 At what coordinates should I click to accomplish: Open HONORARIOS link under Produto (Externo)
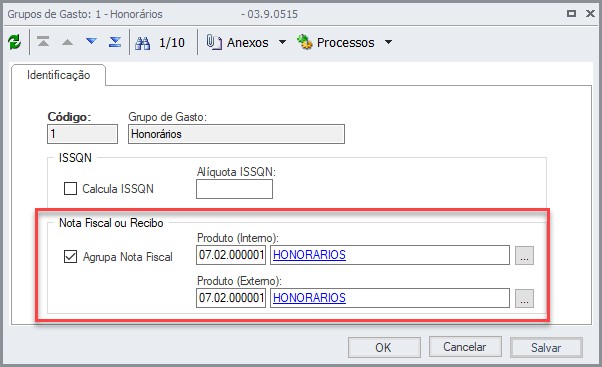coord(309,298)
